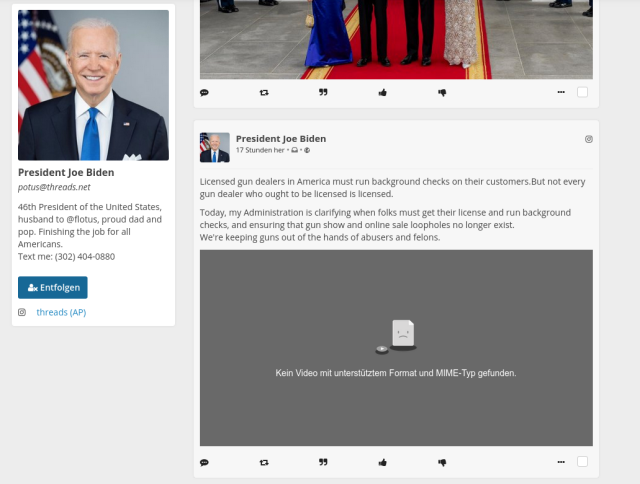Click the '17 Stunden her' timestamp
The image size is (640, 484).
coord(260,150)
